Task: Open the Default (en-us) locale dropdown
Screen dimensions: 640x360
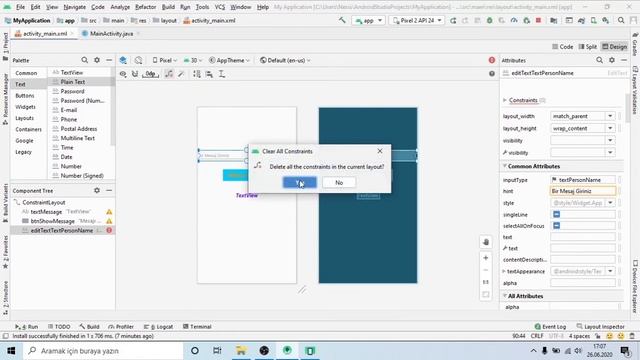Action: (x=285, y=60)
